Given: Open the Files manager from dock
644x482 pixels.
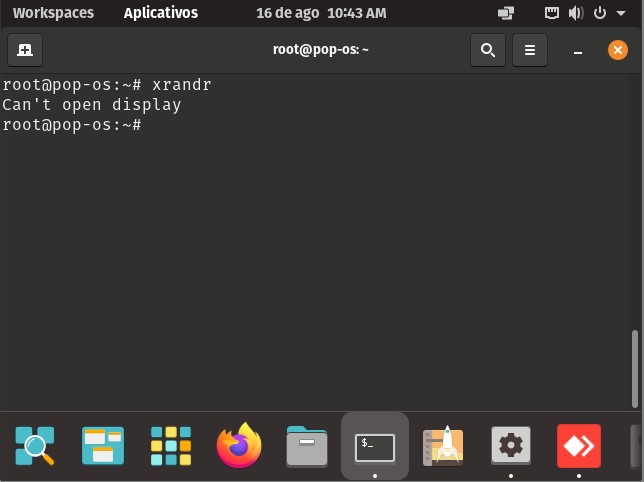Looking at the screenshot, I should click(307, 446).
